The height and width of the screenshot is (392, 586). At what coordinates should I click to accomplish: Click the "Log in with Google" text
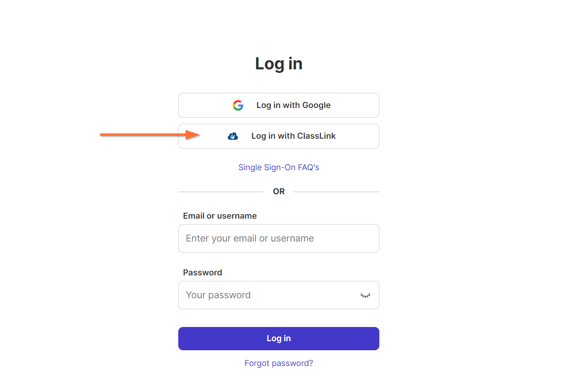coord(293,105)
